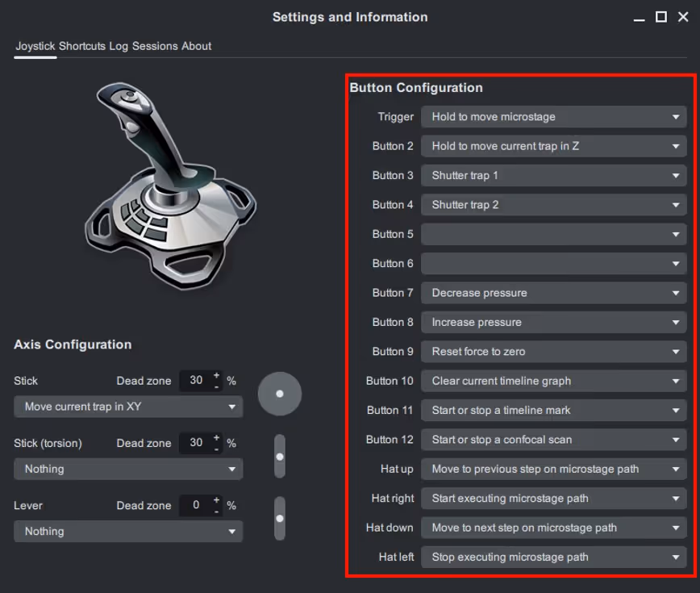This screenshot has height=593, width=700.
Task: Click the Stick dead zone value field
Action: pos(195,381)
